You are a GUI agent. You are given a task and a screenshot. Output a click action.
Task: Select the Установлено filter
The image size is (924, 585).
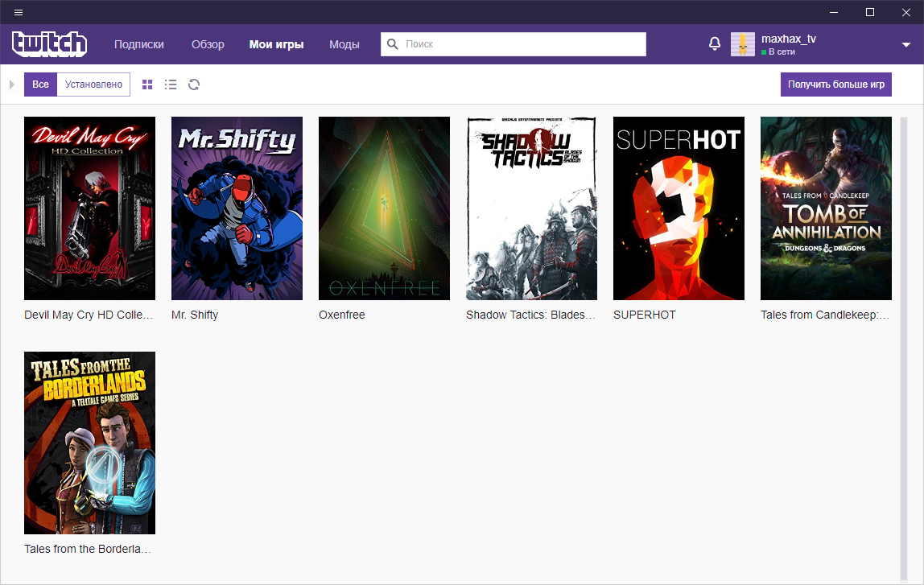point(93,84)
